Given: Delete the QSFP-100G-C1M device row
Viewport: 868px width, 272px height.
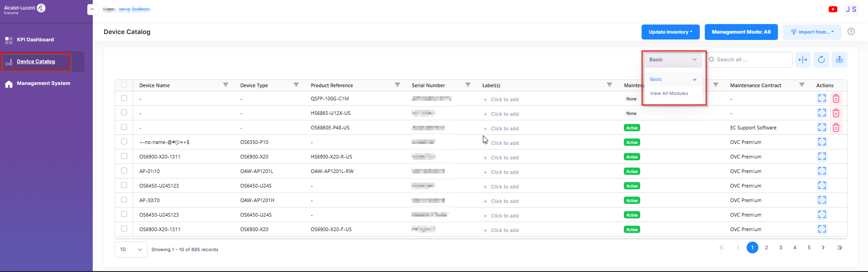Looking at the screenshot, I should [836, 99].
